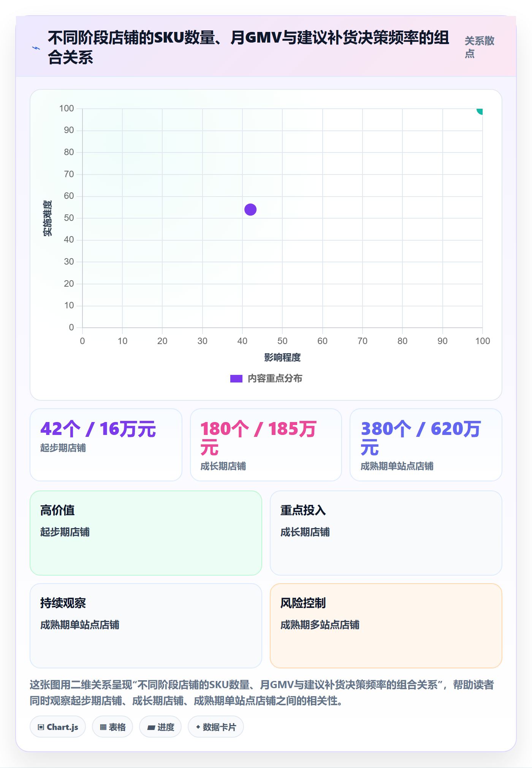The width and height of the screenshot is (532, 768).
Task: Click the 42个 / 16万元 data card
Action: click(x=106, y=445)
